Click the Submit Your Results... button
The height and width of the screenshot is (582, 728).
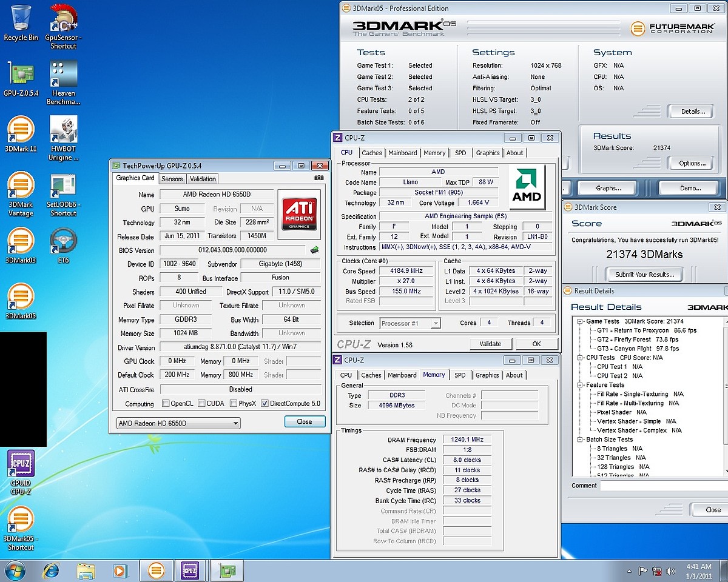(x=644, y=275)
